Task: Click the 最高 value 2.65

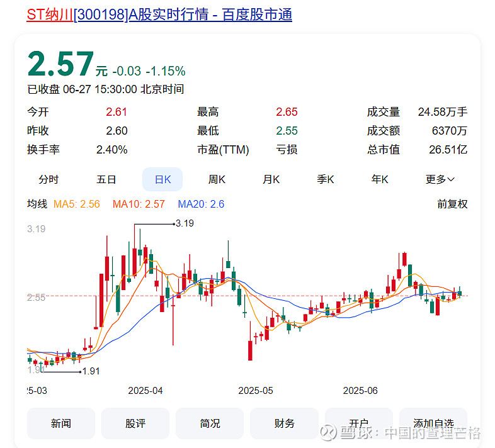Action: click(287, 111)
